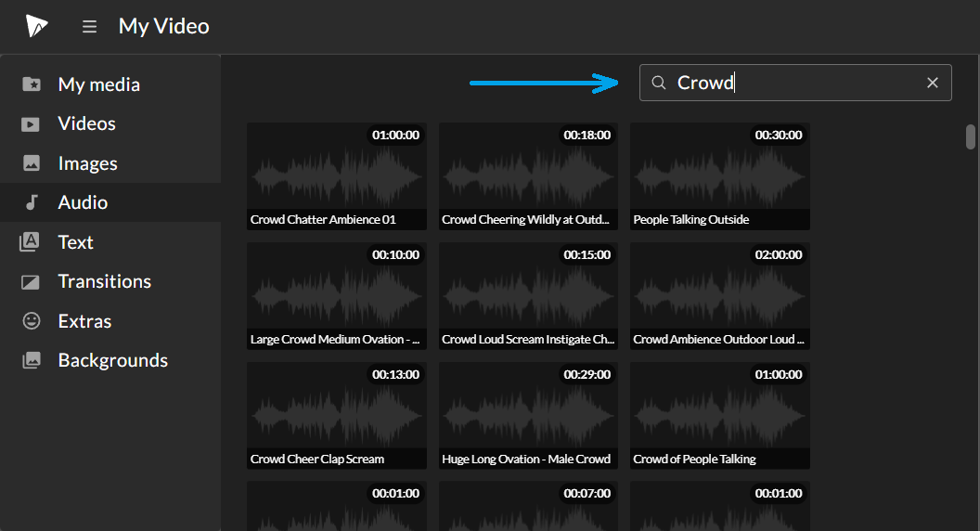Image resolution: width=980 pixels, height=531 pixels.
Task: Click the 00:29:00 duration badge
Action: coord(587,375)
